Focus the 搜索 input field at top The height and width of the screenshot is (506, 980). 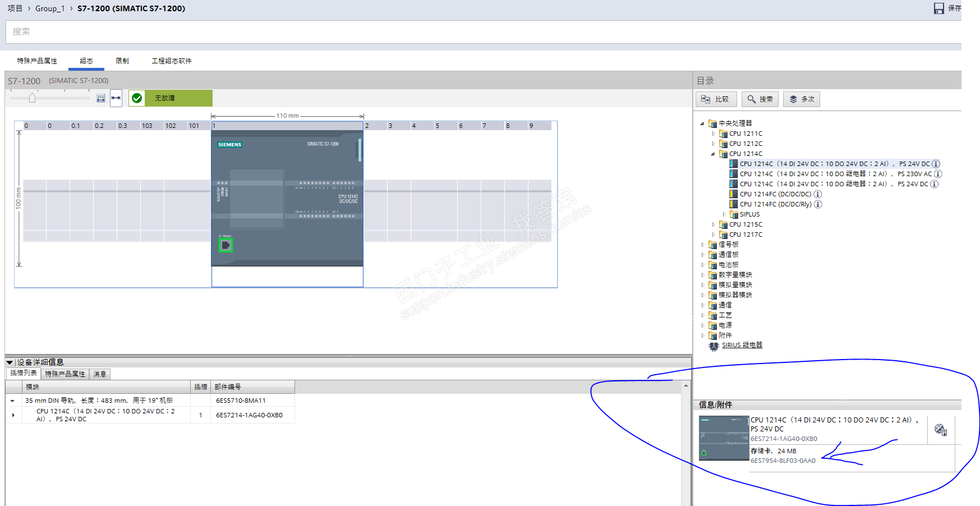tap(484, 32)
